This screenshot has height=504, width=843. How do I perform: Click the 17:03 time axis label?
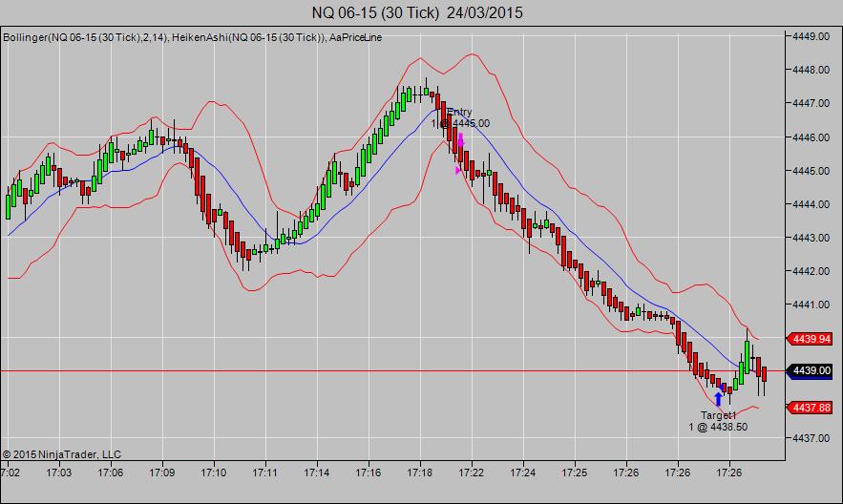(x=58, y=472)
